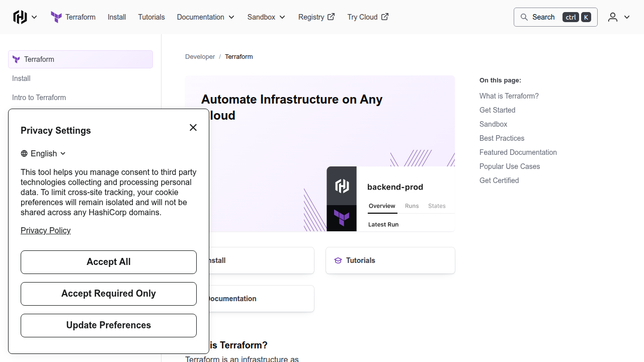Open the Documentation card
Viewport: 644px width, 362px height.
(262, 299)
